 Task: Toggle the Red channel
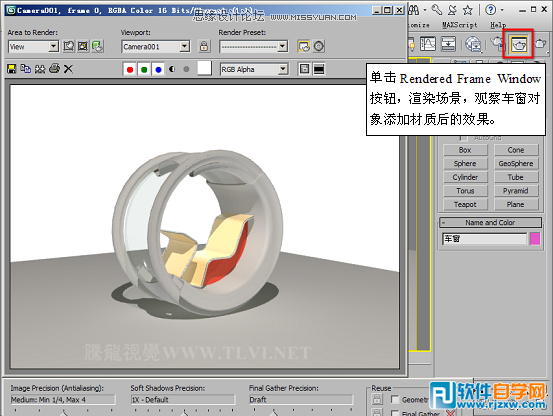pyautogui.click(x=130, y=69)
